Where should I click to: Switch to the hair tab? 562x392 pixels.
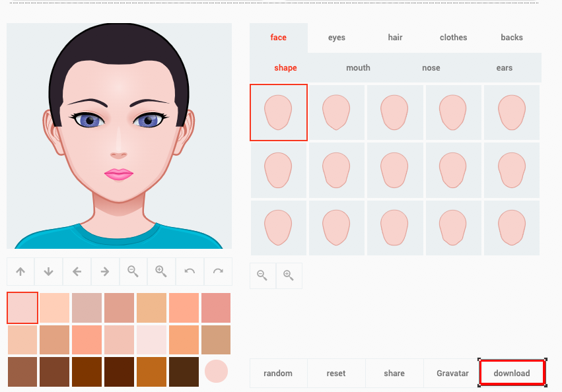[395, 38]
